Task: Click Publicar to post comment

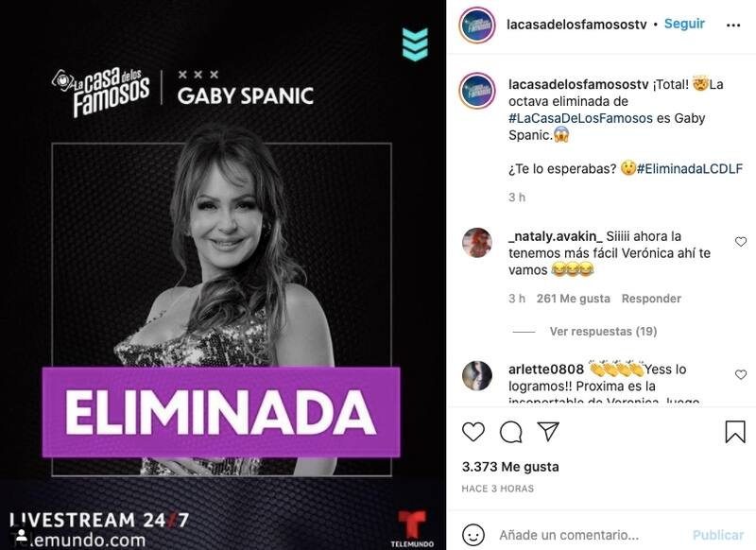Action: pyautogui.click(x=718, y=535)
